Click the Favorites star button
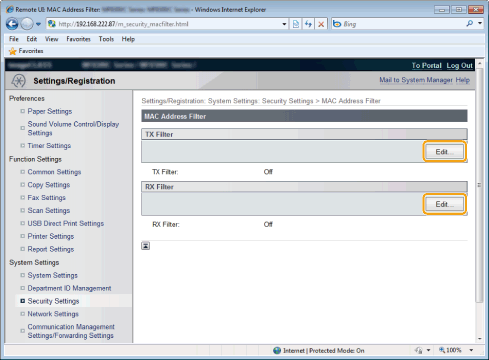This screenshot has height=360, width=489. [x=26, y=51]
